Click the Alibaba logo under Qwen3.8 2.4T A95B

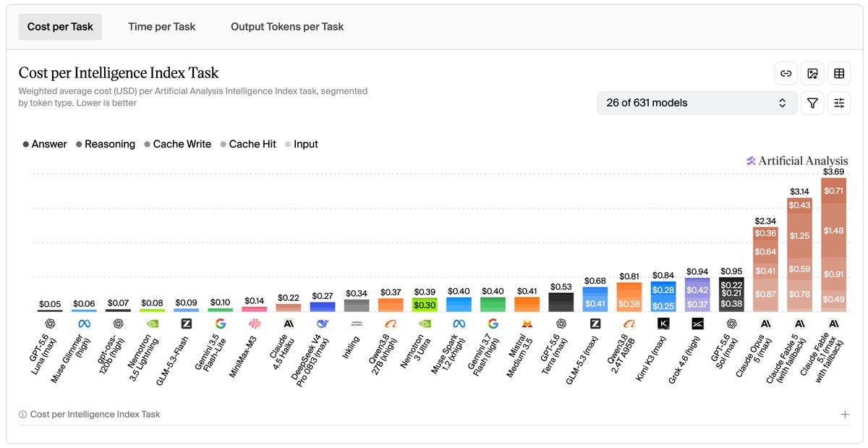click(x=629, y=324)
